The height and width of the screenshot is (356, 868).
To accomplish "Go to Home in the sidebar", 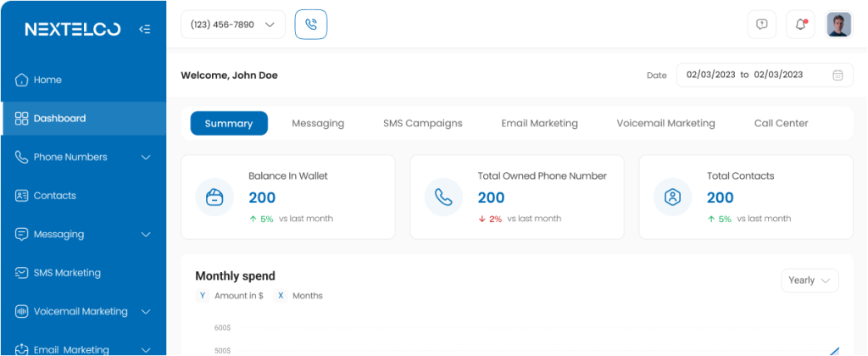I will coord(47,80).
